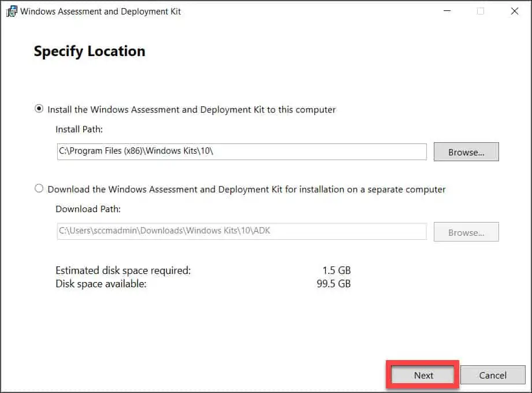
Task: Click the '1.5 GB' value
Action: (x=337, y=270)
